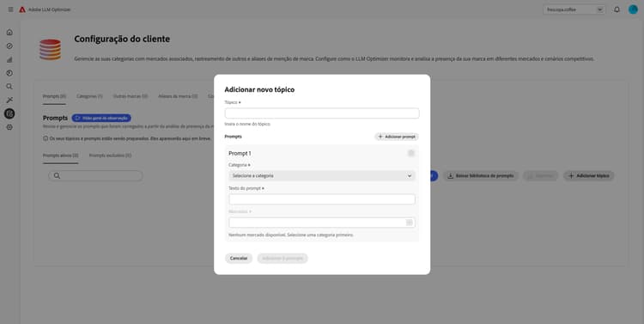Focus the Mercados input field
Image resolution: width=644 pixels, height=324 pixels.
(x=322, y=223)
